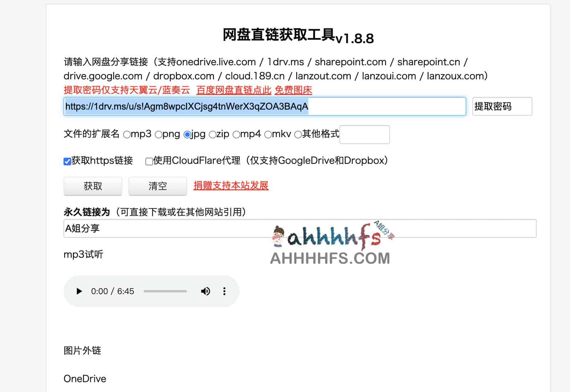Choose the 其他格式 radio option

[298, 135]
